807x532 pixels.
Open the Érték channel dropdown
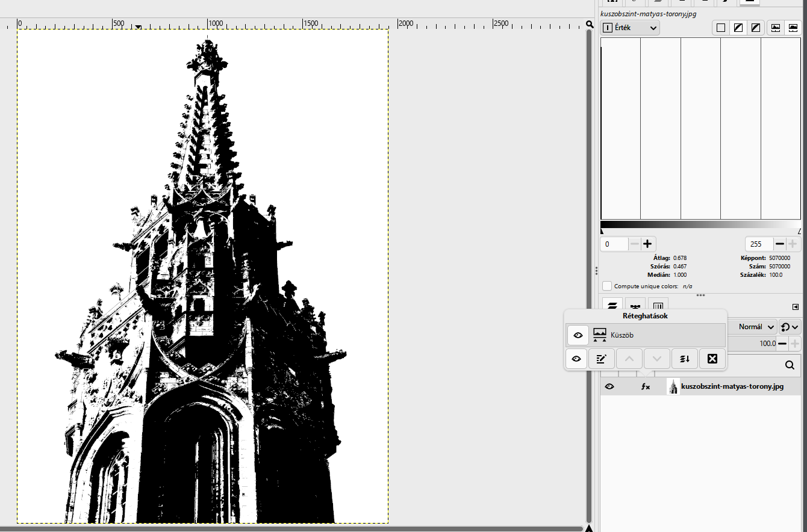[x=630, y=28]
